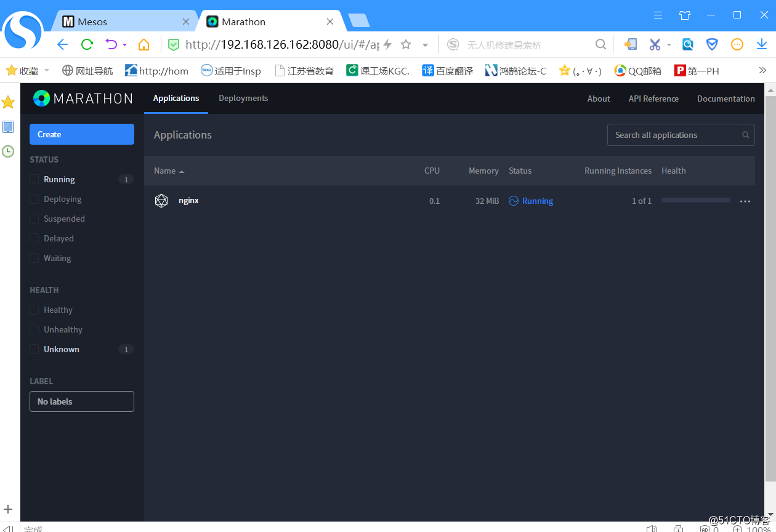Open the nginx row more-actions ellipsis
Image resolution: width=776 pixels, height=532 pixels.
point(745,201)
